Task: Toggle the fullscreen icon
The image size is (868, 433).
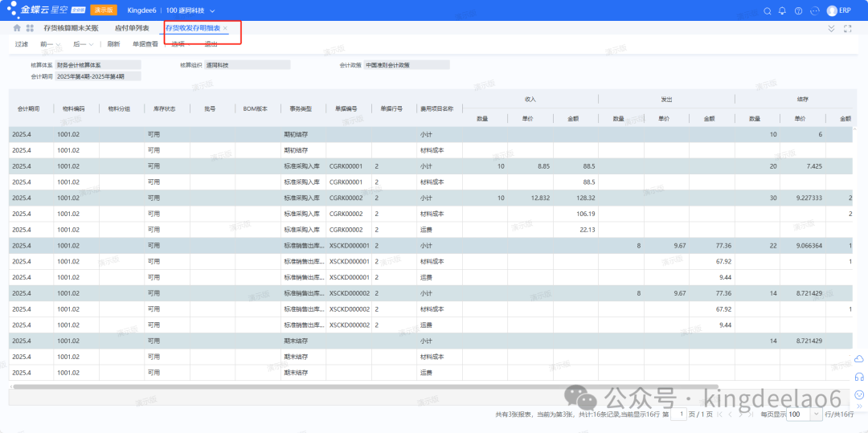Action: (x=848, y=28)
